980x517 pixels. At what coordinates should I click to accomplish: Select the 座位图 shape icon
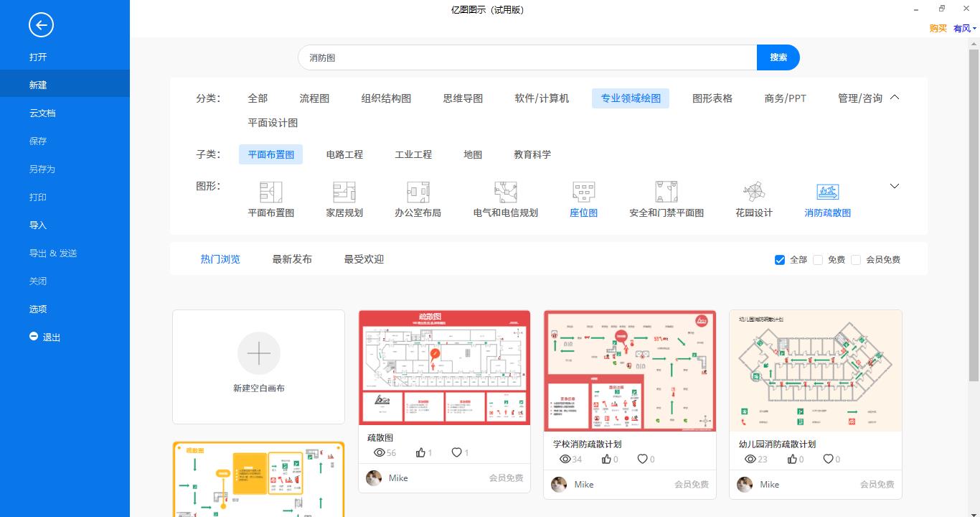click(x=584, y=192)
